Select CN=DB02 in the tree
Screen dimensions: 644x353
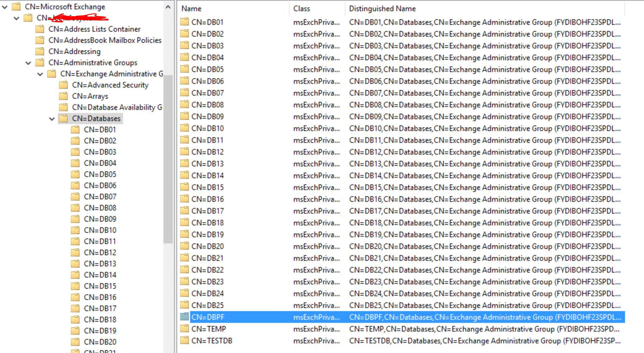click(100, 141)
